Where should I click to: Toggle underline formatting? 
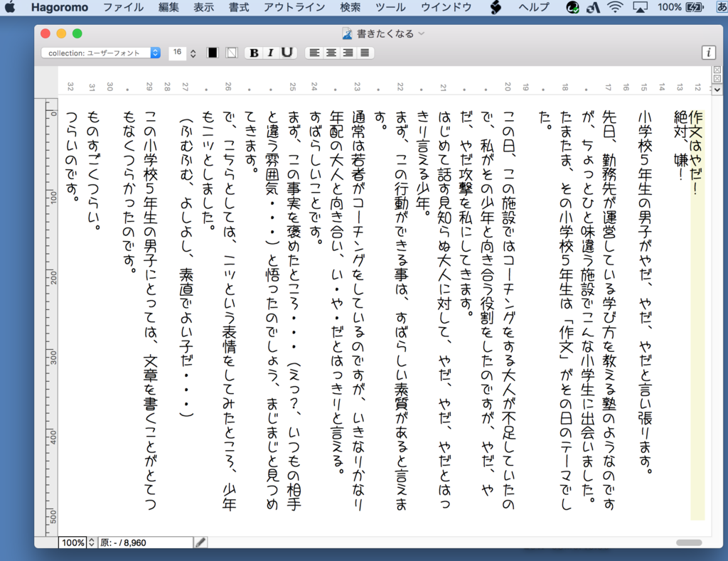(287, 53)
